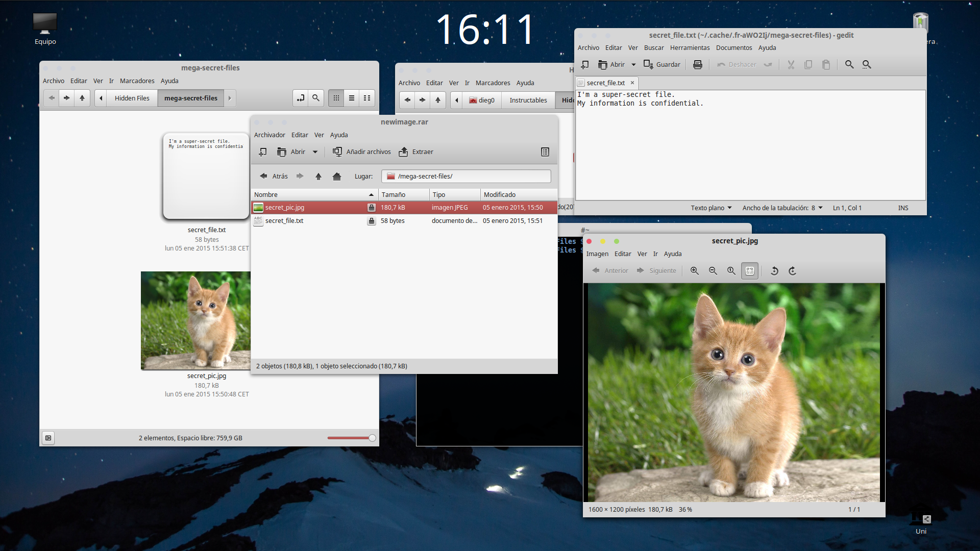Open Texto plano language dropdown in gedit
Image resolution: width=980 pixels, height=551 pixels.
click(x=711, y=208)
